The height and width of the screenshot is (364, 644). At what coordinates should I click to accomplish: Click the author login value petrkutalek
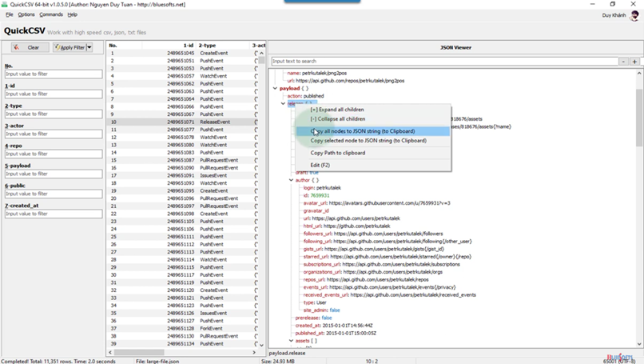coord(328,188)
